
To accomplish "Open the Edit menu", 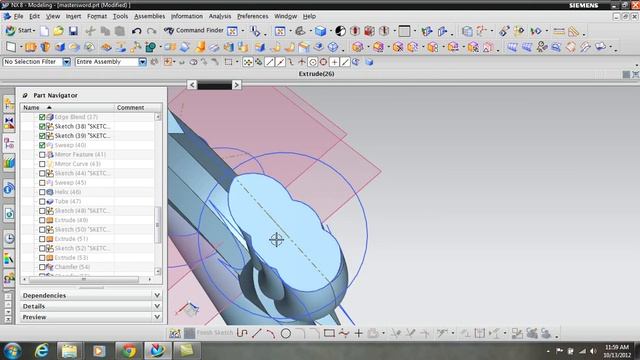I will pos(35,16).
